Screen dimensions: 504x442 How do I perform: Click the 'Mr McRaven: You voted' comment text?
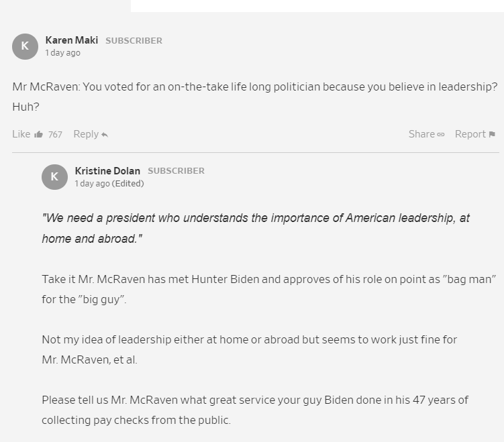254,97
